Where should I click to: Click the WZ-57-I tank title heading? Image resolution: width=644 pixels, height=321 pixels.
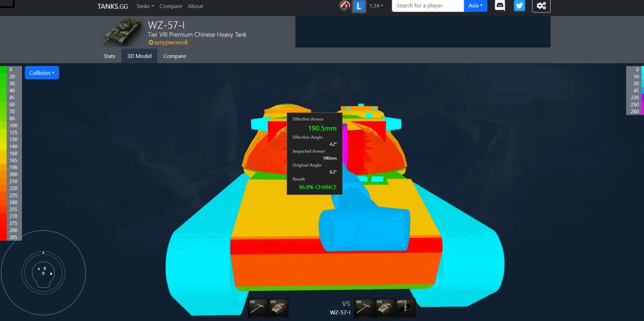[166, 25]
